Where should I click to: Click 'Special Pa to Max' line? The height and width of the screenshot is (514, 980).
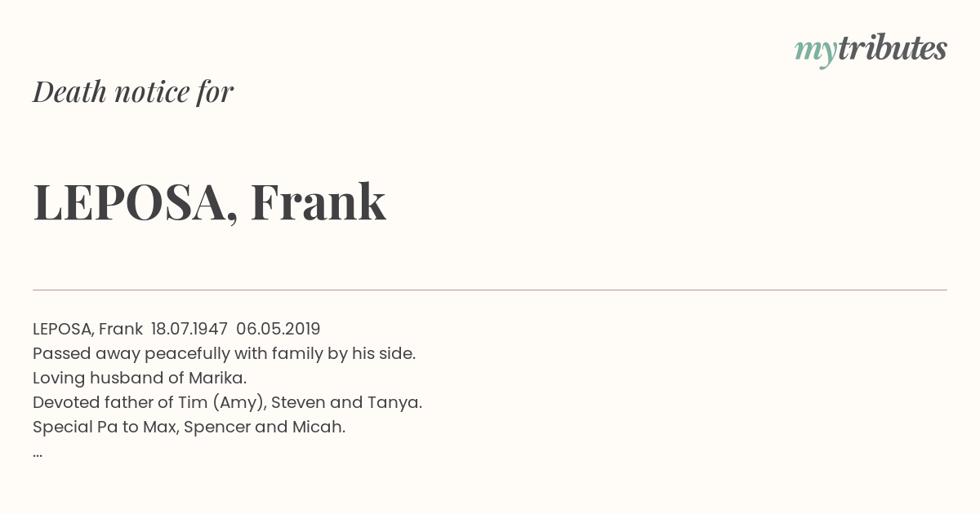pyautogui.click(x=189, y=427)
